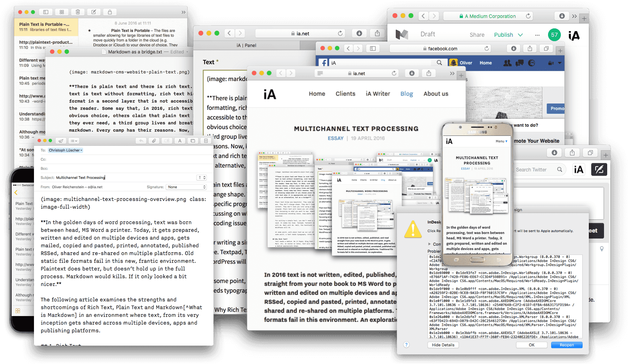The height and width of the screenshot is (364, 628).
Task: Click 'About us' in iA site navigation
Action: [x=436, y=93]
